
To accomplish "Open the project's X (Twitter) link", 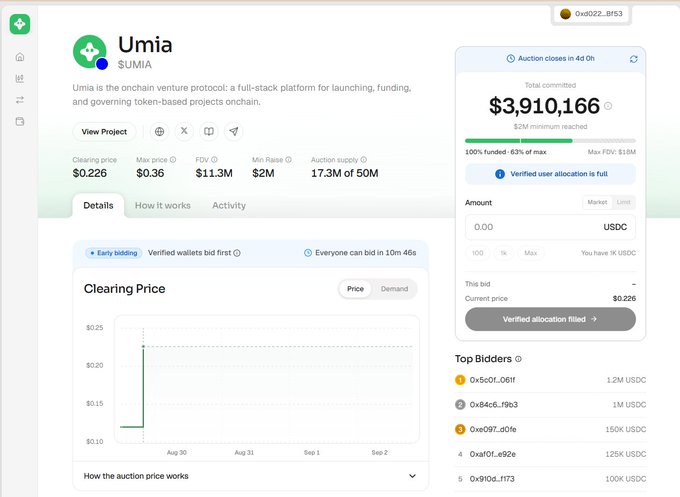I will [184, 131].
